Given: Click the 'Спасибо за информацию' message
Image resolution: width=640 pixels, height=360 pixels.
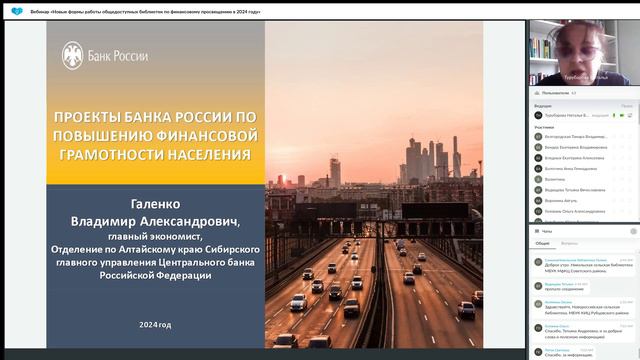Looking at the screenshot, I should [569, 355].
